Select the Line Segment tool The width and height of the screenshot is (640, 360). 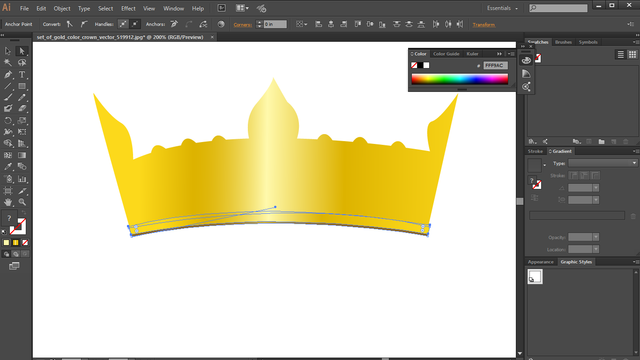[x=8, y=86]
